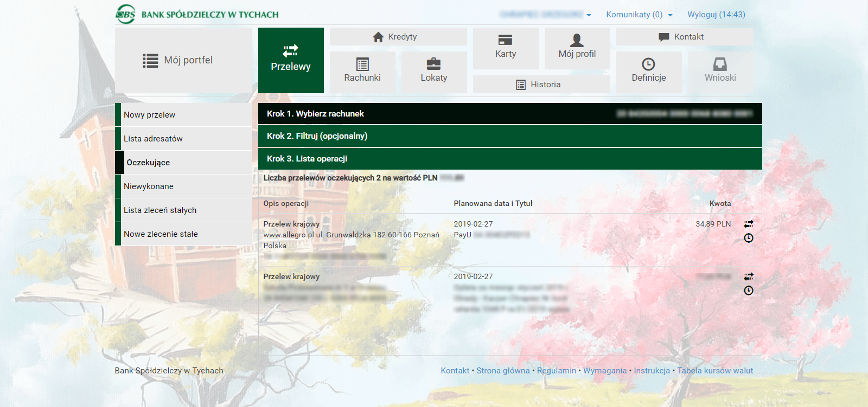
Task: Open the Mój portfel tile
Action: point(183,60)
